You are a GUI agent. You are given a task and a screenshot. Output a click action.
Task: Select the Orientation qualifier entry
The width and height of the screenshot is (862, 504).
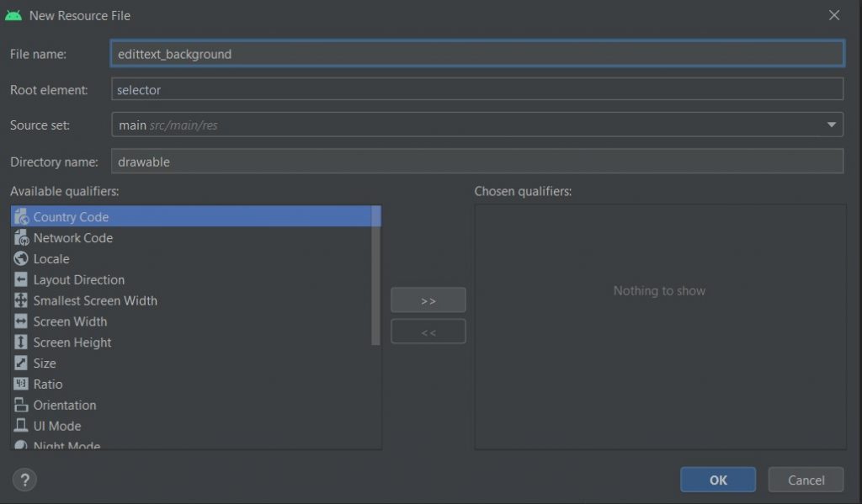(191, 405)
